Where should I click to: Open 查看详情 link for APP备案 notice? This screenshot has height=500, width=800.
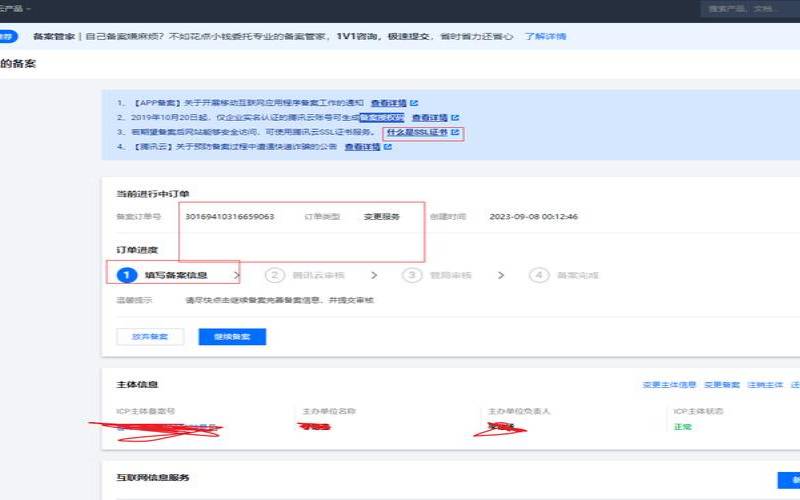[x=388, y=103]
